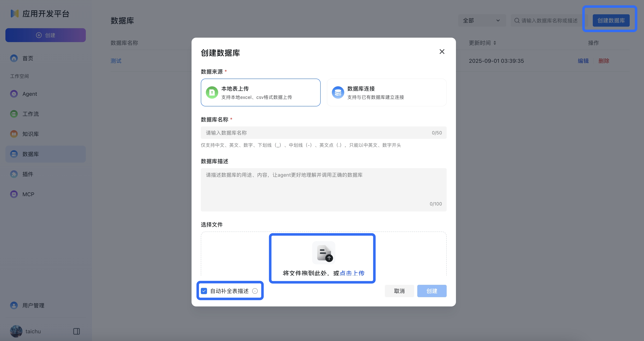The width and height of the screenshot is (644, 341).
Task: Uncheck the 自动补全表描述 checkbox
Action: coord(204,291)
